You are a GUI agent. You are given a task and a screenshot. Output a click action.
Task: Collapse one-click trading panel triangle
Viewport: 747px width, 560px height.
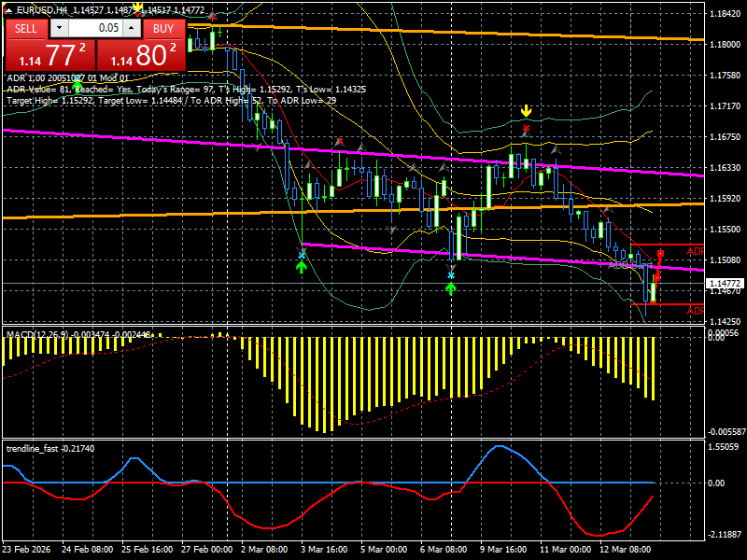[x=8, y=10]
